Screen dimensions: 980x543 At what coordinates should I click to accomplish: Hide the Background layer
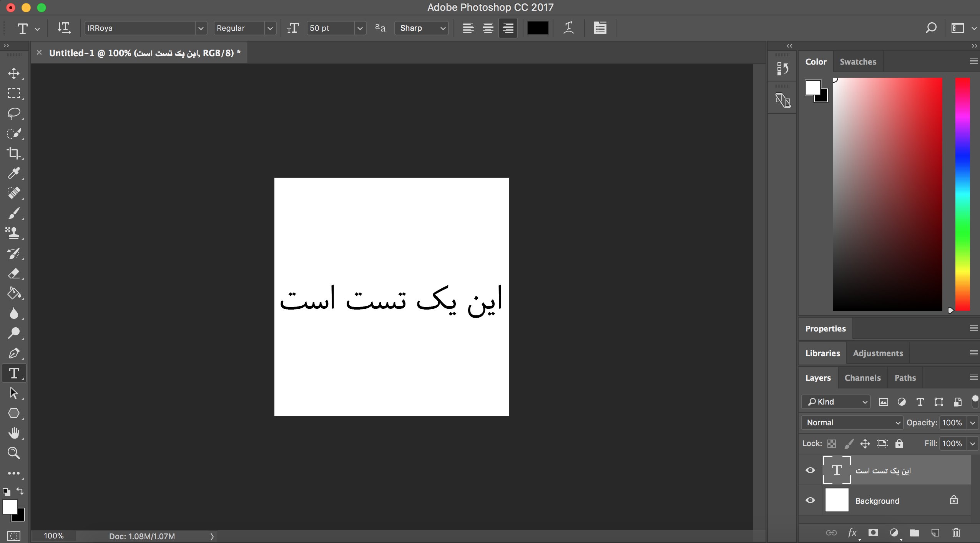[810, 500]
